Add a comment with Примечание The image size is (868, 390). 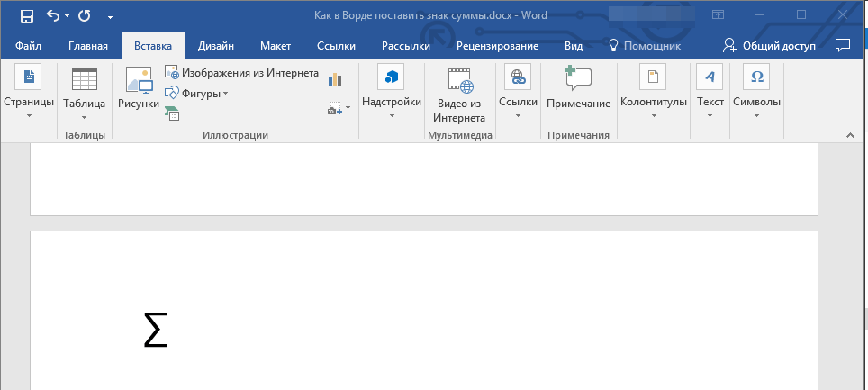click(578, 89)
